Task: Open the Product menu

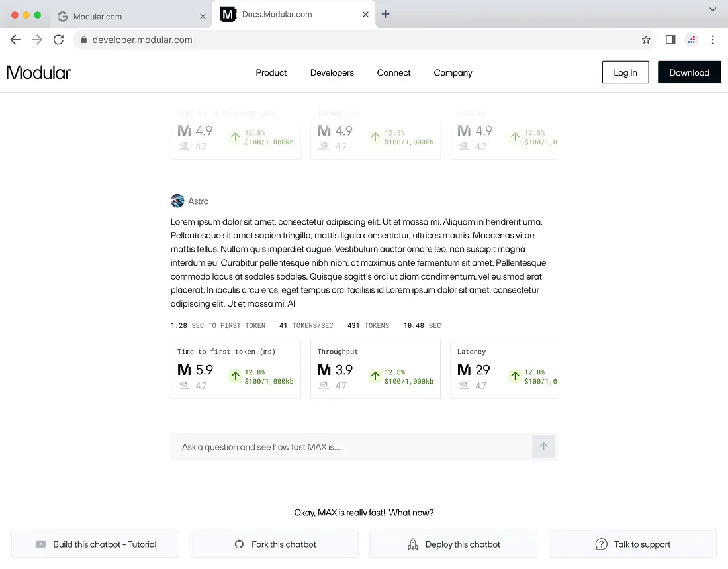Action: 271,72
